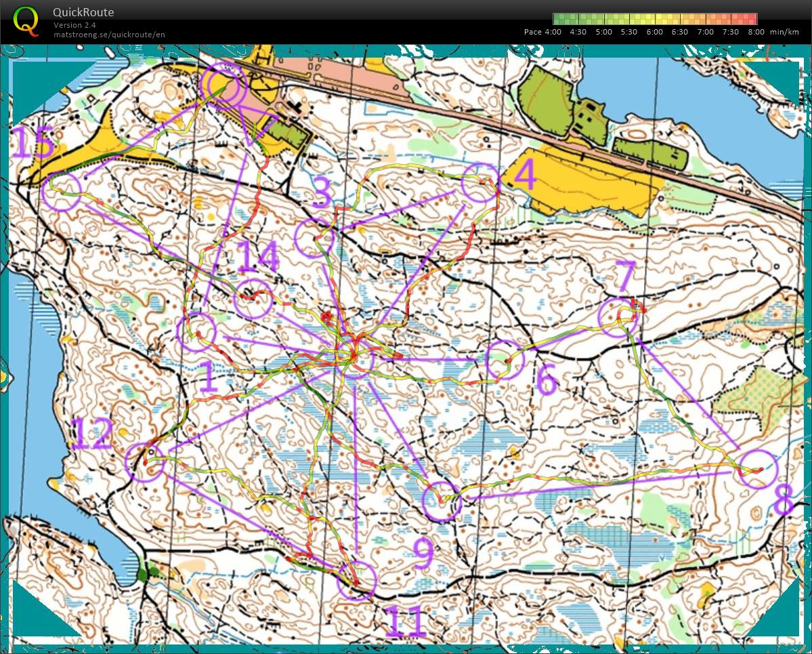Click the QuickRoute green Q logo
This screenshot has width=812, height=654.
tap(26, 21)
